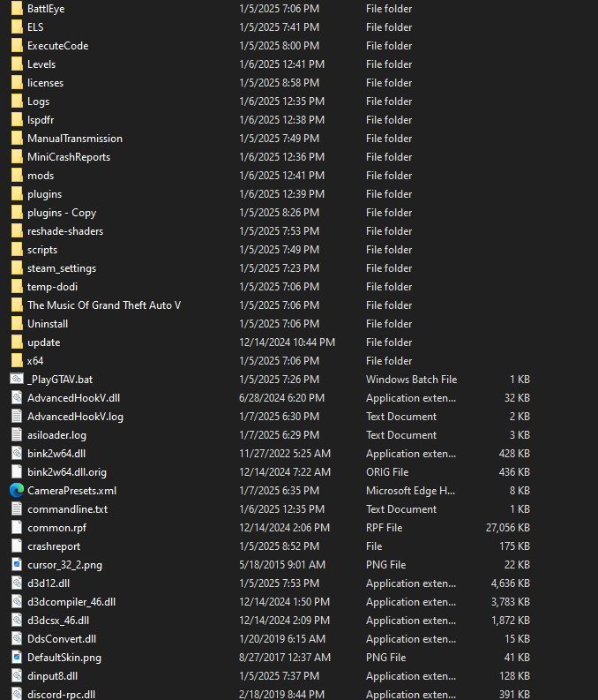Select the mods folder icon

[17, 176]
